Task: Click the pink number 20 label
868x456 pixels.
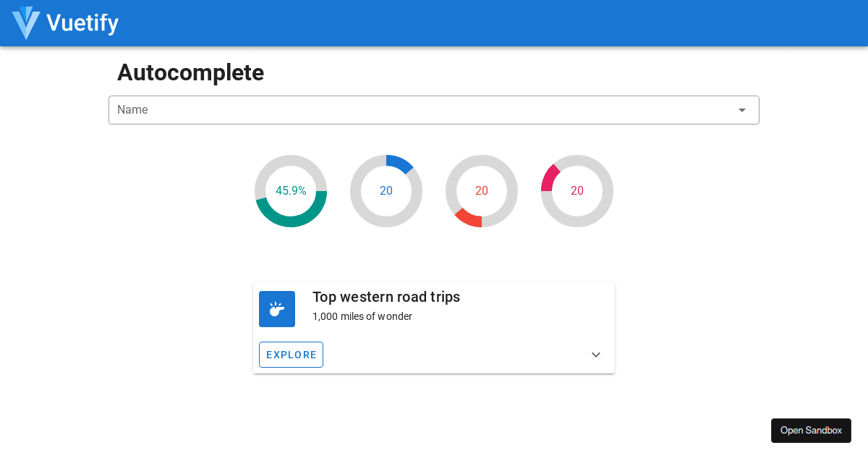Action: tap(577, 191)
